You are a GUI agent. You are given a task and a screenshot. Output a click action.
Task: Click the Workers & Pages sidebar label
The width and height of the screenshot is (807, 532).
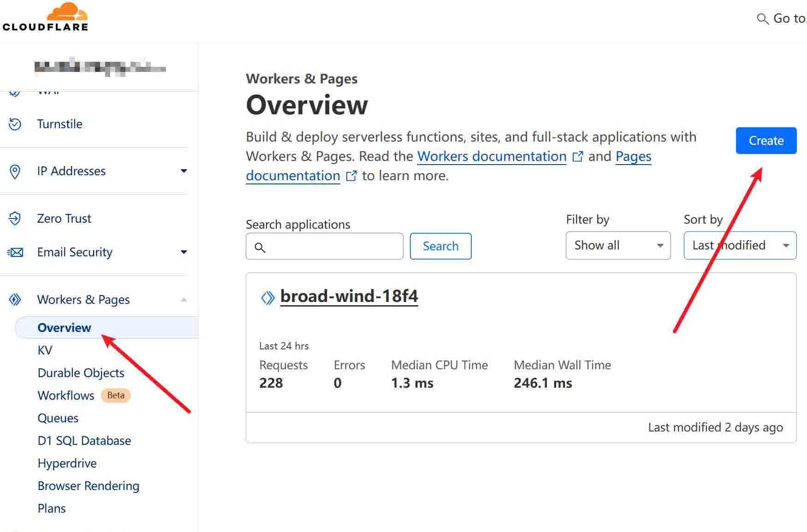click(x=83, y=300)
